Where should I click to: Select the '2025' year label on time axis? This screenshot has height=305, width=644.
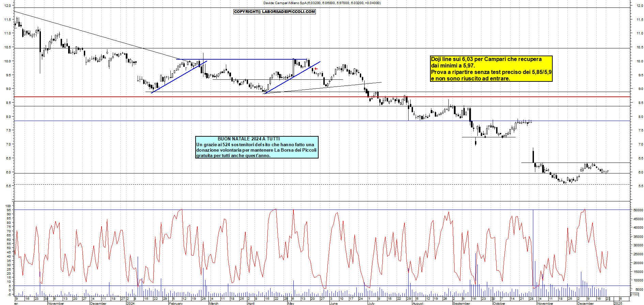click(x=618, y=303)
